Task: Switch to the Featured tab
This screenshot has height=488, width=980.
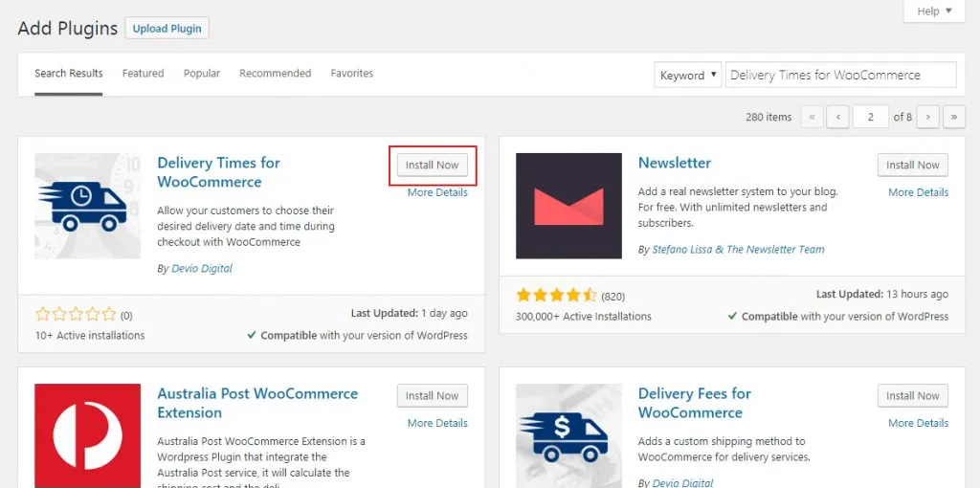Action: click(x=144, y=73)
